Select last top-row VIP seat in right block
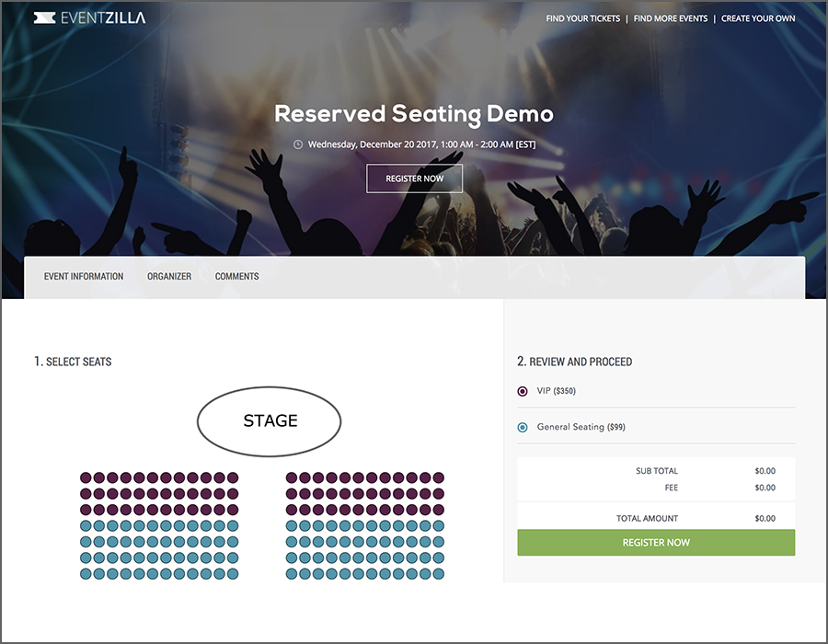The width and height of the screenshot is (828, 644). 438,477
